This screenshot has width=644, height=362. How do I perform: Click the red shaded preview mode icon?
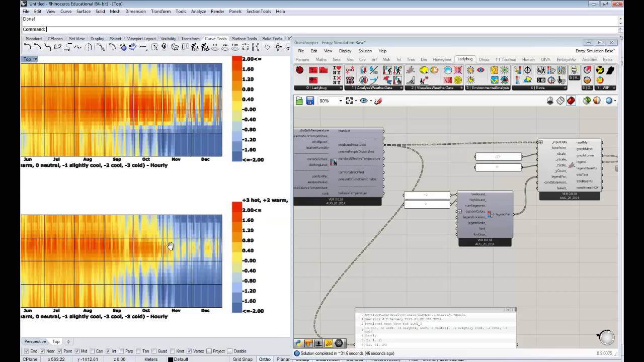[571, 101]
